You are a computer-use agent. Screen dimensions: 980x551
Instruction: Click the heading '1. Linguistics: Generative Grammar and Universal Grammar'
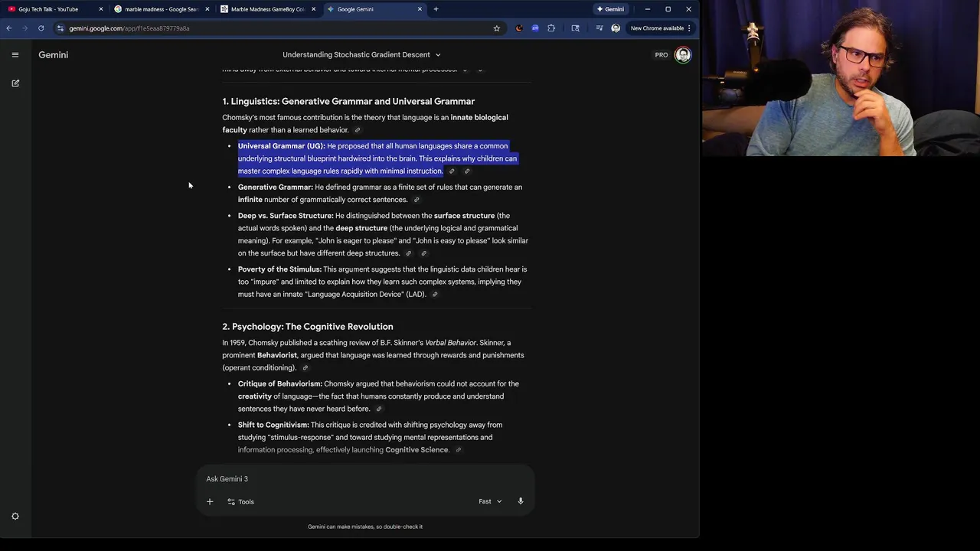pyautogui.click(x=348, y=101)
